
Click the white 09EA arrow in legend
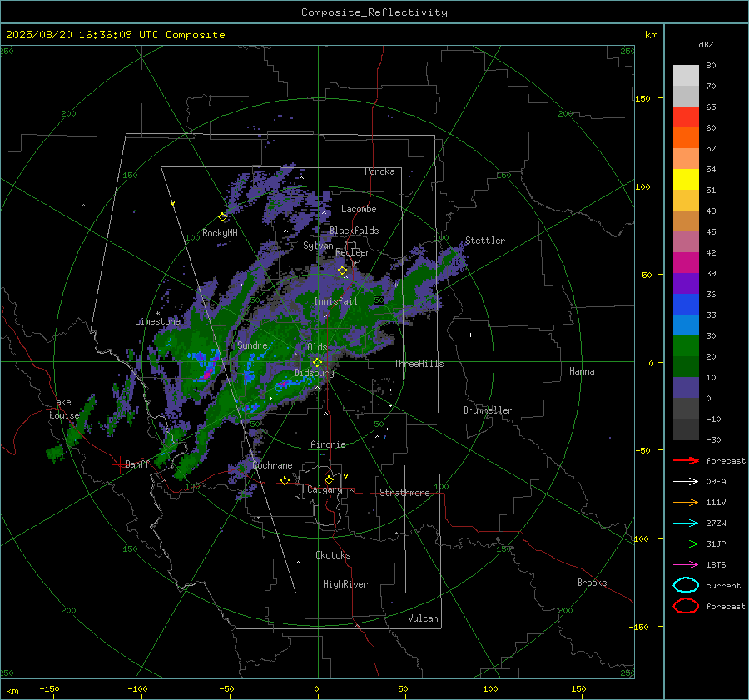(686, 482)
